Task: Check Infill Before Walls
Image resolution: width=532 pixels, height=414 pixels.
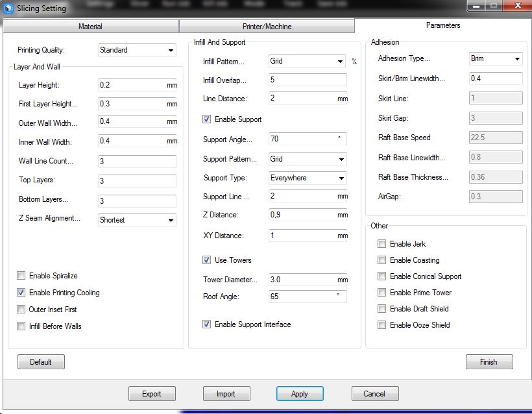Action: click(x=21, y=326)
